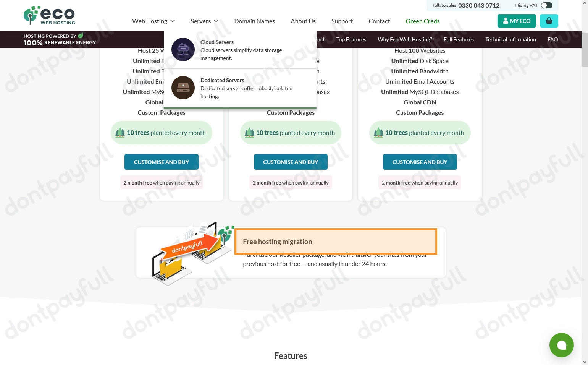Toggle the Hiding VAT switch
The image size is (588, 365).
click(x=546, y=5)
